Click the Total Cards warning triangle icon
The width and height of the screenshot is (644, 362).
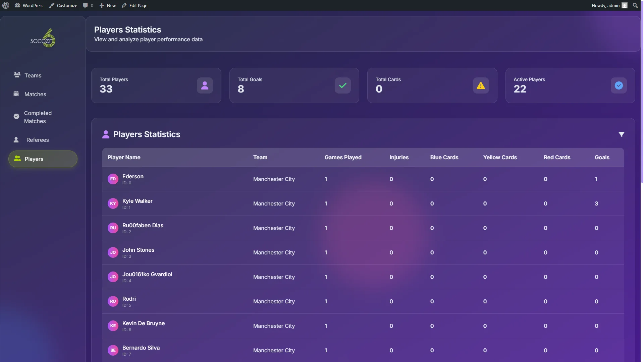click(481, 85)
